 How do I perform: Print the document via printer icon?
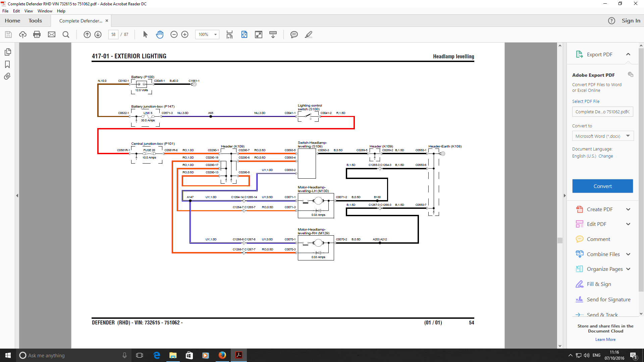point(37,35)
